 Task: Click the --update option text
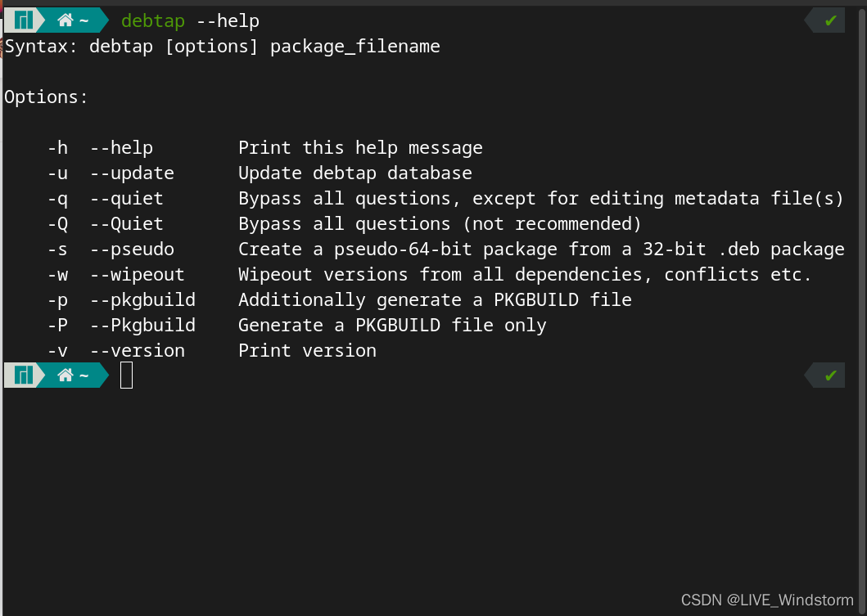point(132,173)
